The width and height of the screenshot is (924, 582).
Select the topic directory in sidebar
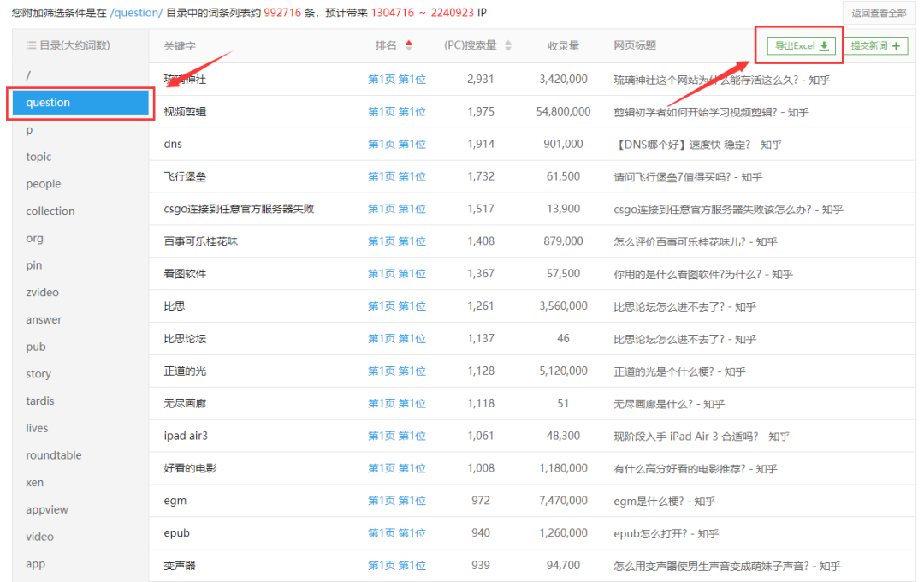pyautogui.click(x=38, y=157)
